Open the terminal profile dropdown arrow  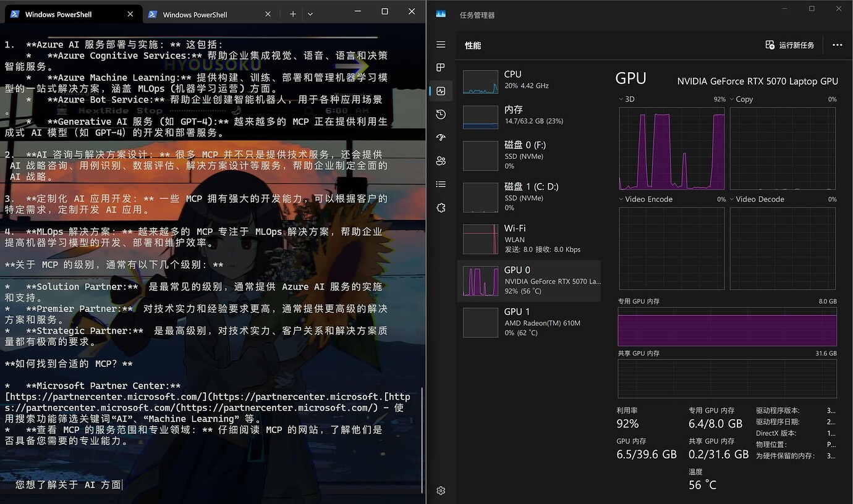pyautogui.click(x=310, y=14)
